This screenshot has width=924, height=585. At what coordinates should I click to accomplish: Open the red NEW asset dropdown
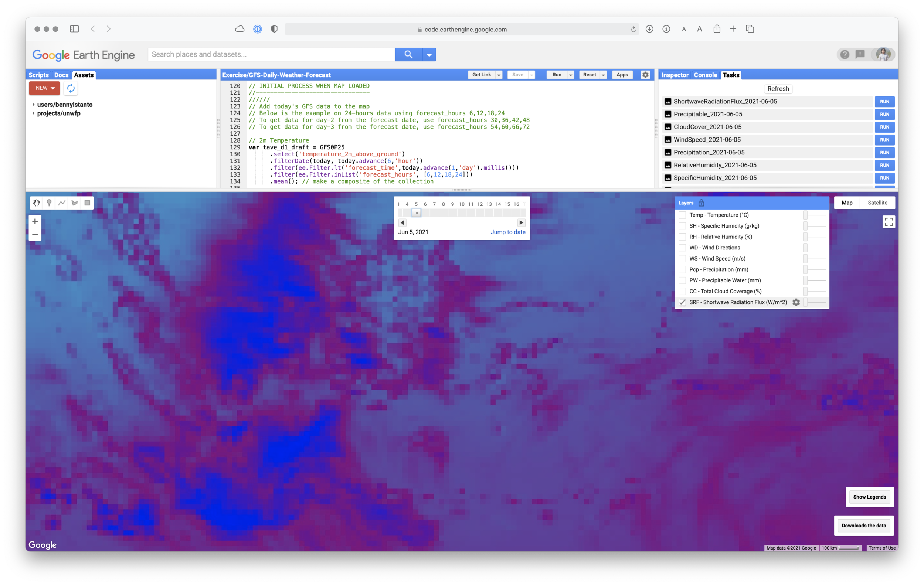(44, 88)
